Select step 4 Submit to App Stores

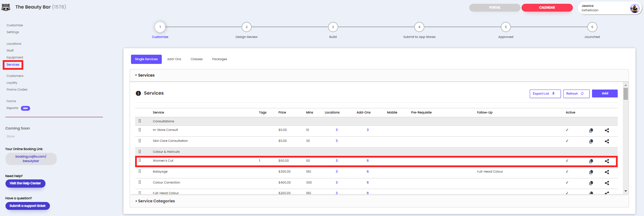[419, 27]
